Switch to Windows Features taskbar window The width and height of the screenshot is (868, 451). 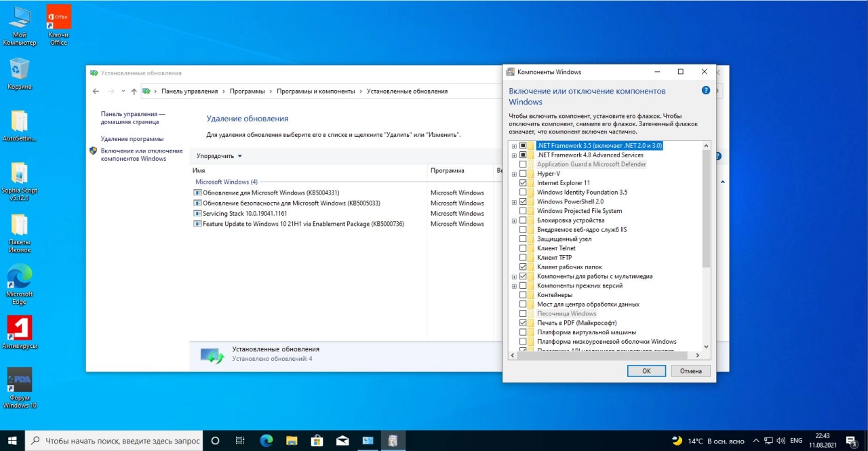(393, 441)
